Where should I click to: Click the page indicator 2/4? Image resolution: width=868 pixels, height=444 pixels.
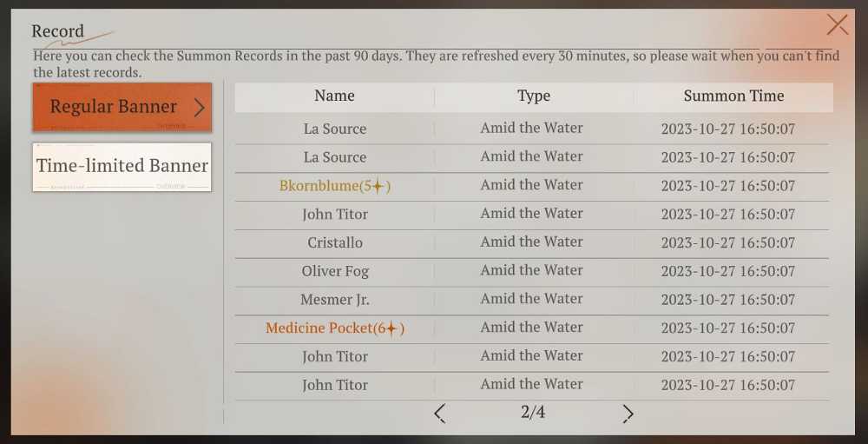(533, 413)
